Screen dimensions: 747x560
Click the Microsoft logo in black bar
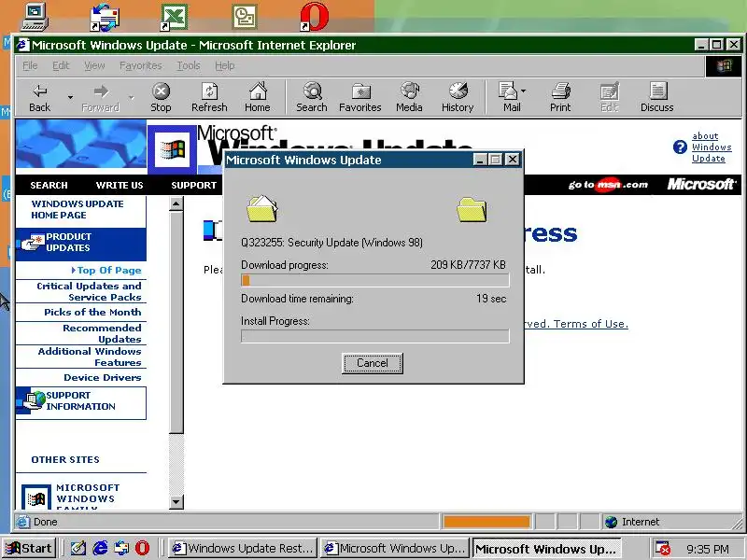click(701, 184)
